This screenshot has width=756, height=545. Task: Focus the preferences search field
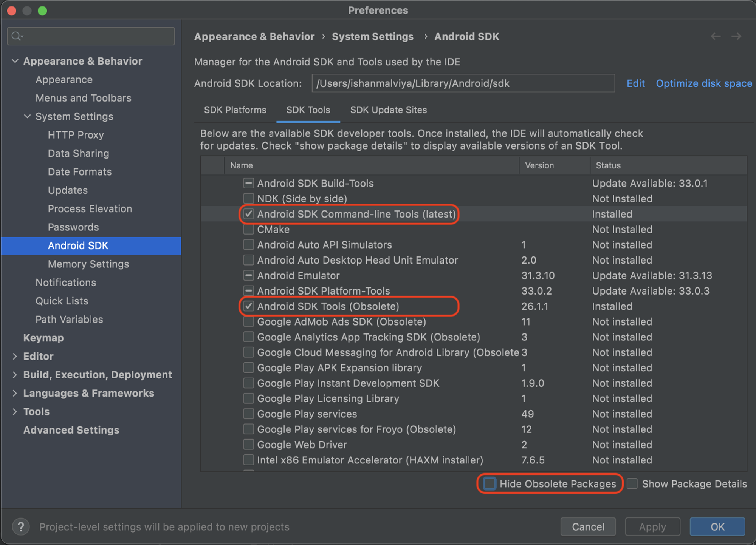click(91, 36)
